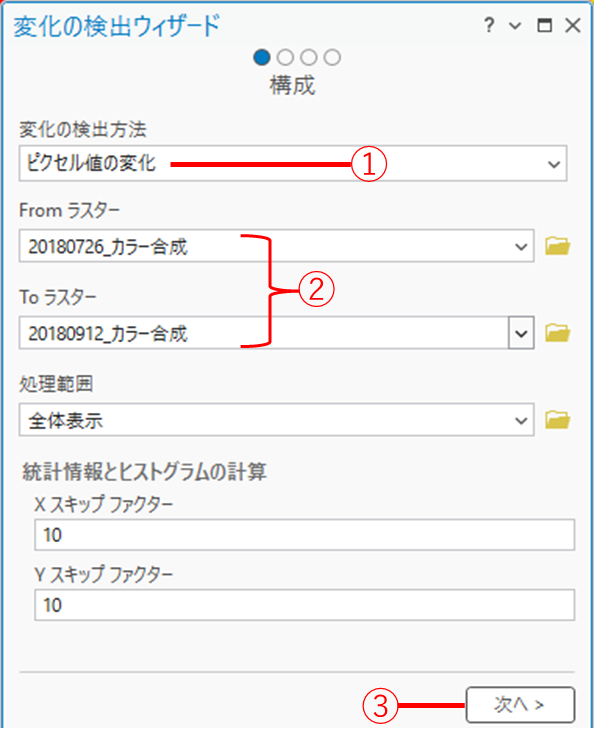Screen dimensions: 594x755
Task: Jump to second wizard step circle
Action: pos(285,57)
